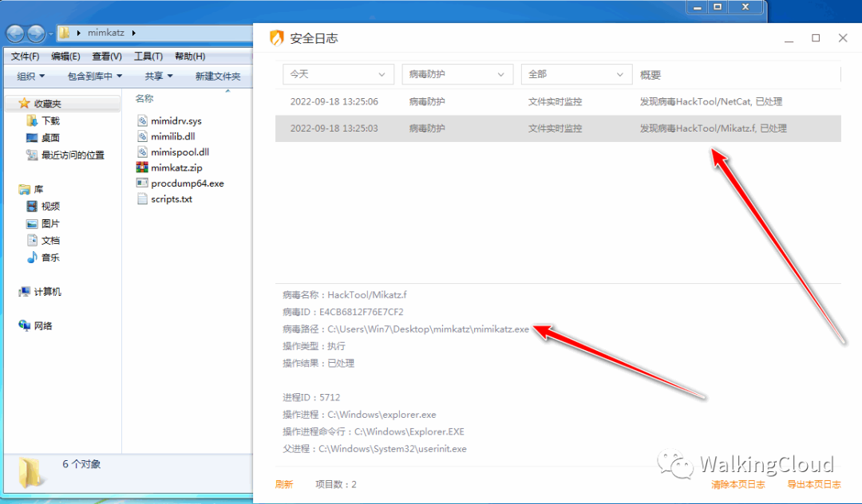Maximize the 安全日志 window
Image resolution: width=862 pixels, height=504 pixels.
816,38
